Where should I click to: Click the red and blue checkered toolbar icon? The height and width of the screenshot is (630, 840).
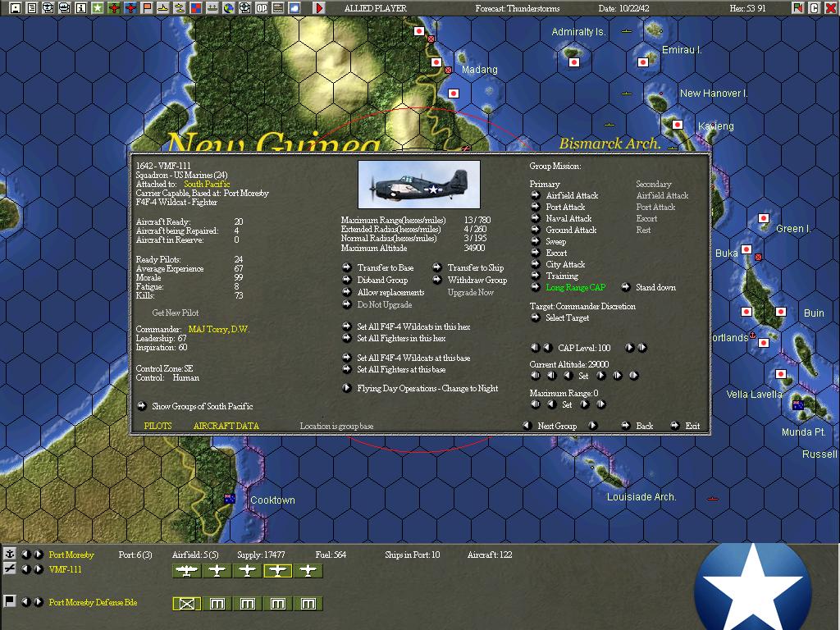pyautogui.click(x=196, y=7)
